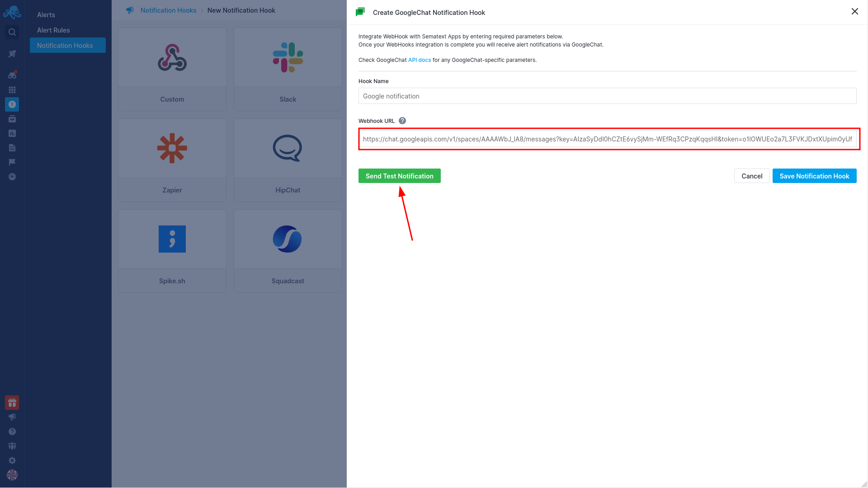Select Notification Hooks in side menu
The image size is (868, 488).
point(68,45)
